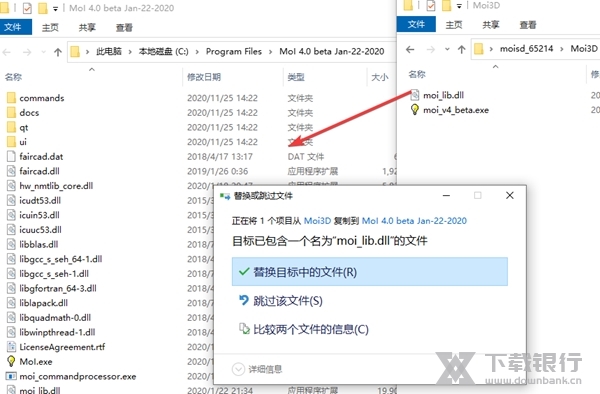Expand chevron after Program Files in address bar
The width and height of the screenshot is (600, 394).
coord(270,52)
